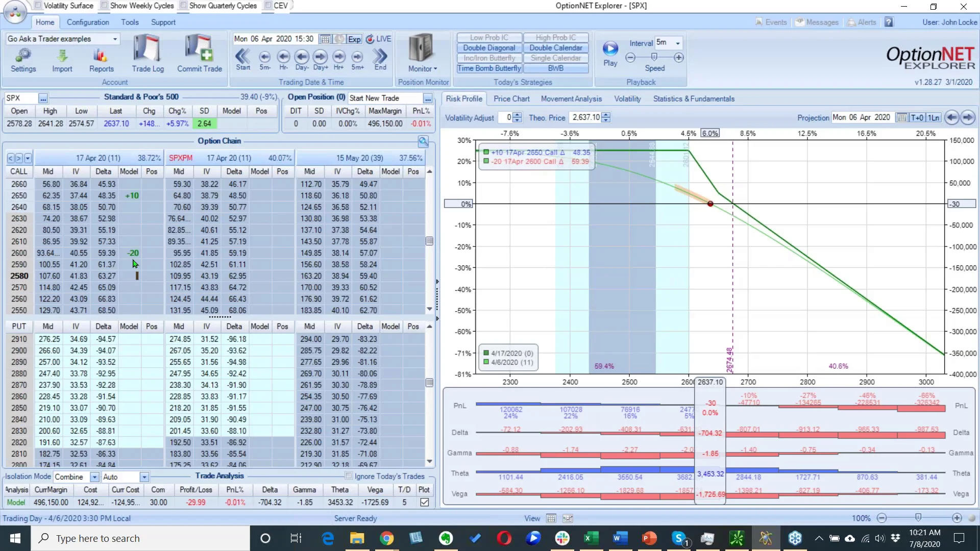980x551 pixels.
Task: Uncheck the Plot checkbox in Trade Analysis
Action: (x=424, y=502)
